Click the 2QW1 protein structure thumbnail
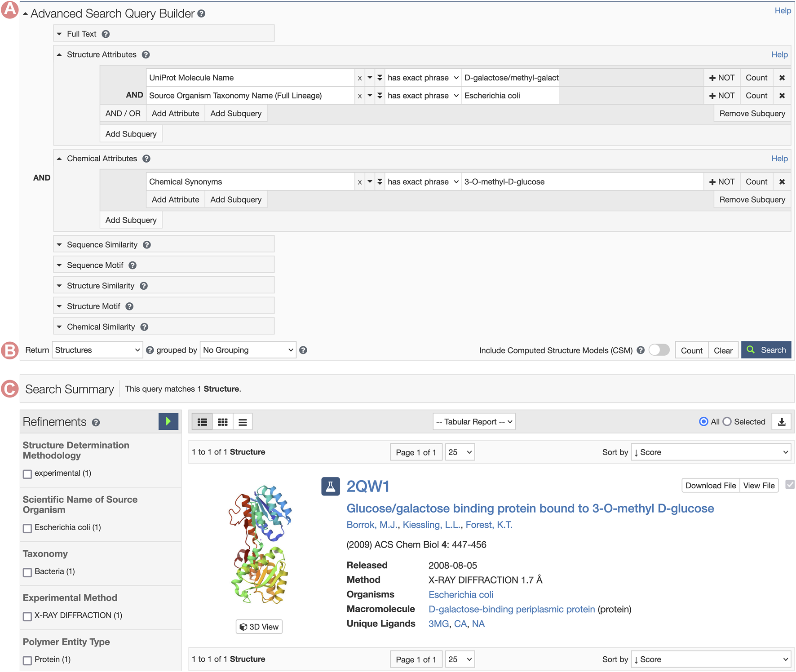 tap(260, 544)
